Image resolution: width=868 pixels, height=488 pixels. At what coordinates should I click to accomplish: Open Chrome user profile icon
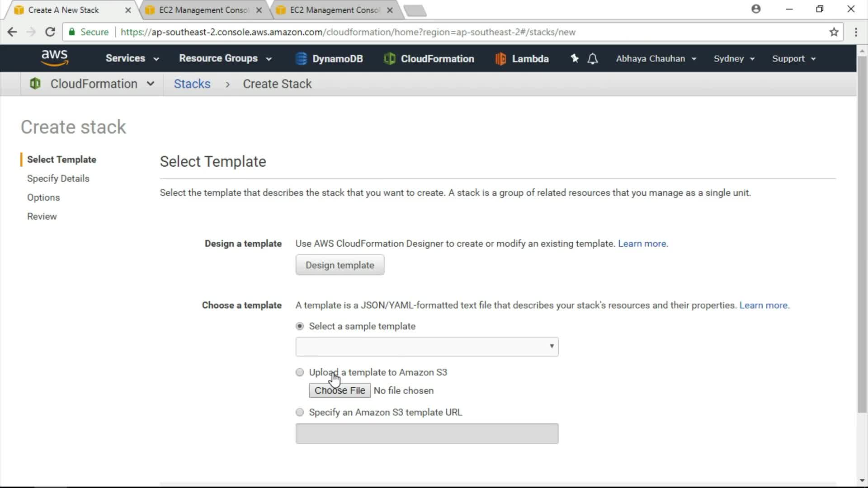[x=756, y=9]
